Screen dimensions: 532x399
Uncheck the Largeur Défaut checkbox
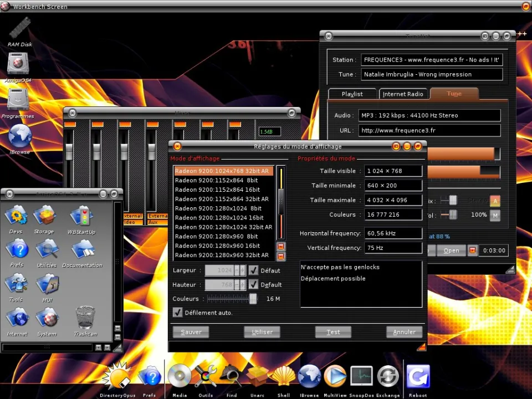(x=254, y=270)
